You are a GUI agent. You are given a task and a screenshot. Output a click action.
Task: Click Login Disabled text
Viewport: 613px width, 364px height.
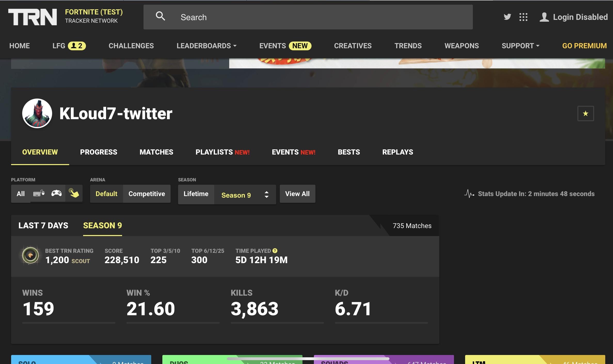580,17
